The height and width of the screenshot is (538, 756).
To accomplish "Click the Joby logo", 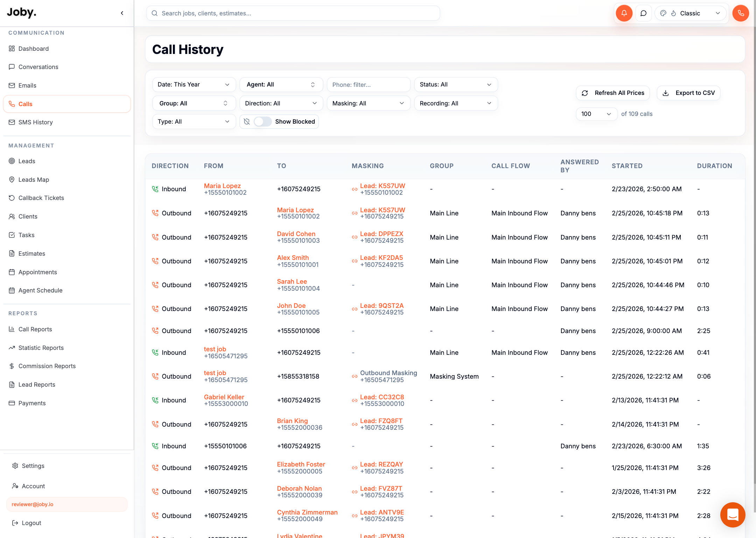I will pos(22,13).
